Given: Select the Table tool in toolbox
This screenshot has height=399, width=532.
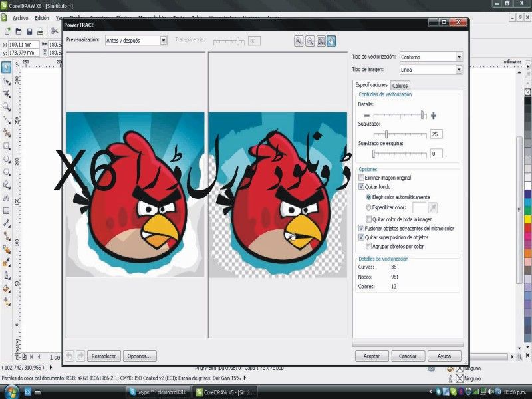Looking at the screenshot, I should [7, 211].
